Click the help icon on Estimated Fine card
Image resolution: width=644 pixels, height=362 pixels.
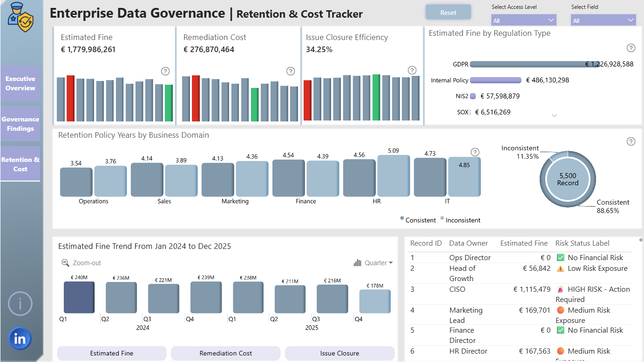[x=165, y=71]
